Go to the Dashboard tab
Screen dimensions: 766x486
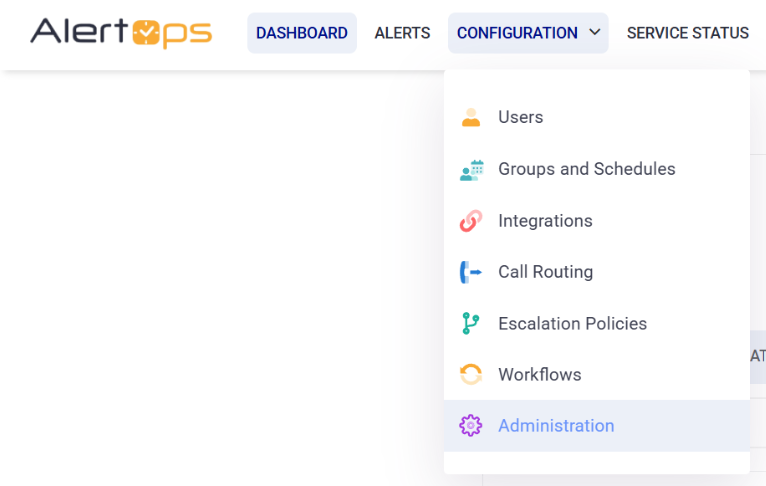(302, 33)
